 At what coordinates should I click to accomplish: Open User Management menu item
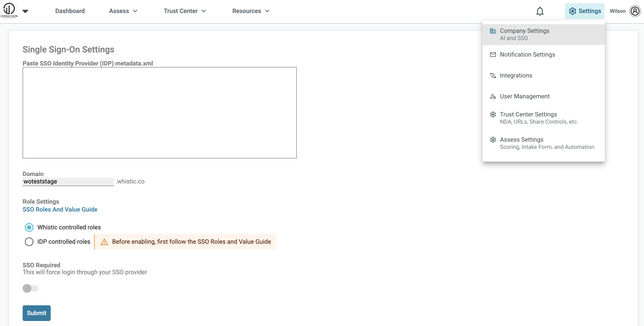[x=543, y=96]
